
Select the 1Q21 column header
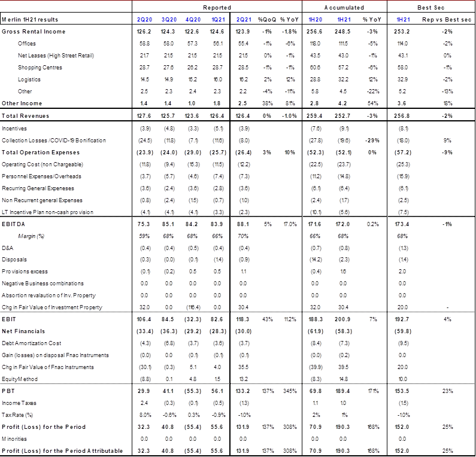pyautogui.click(x=217, y=19)
